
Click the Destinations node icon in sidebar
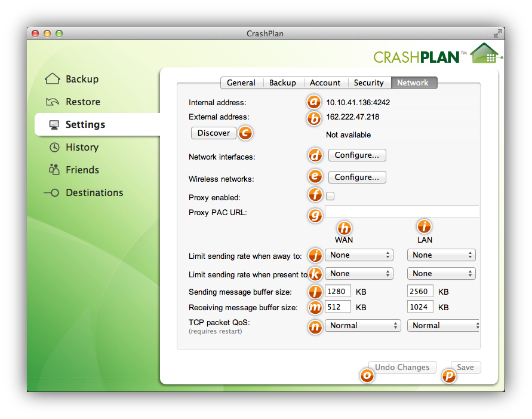click(x=51, y=193)
